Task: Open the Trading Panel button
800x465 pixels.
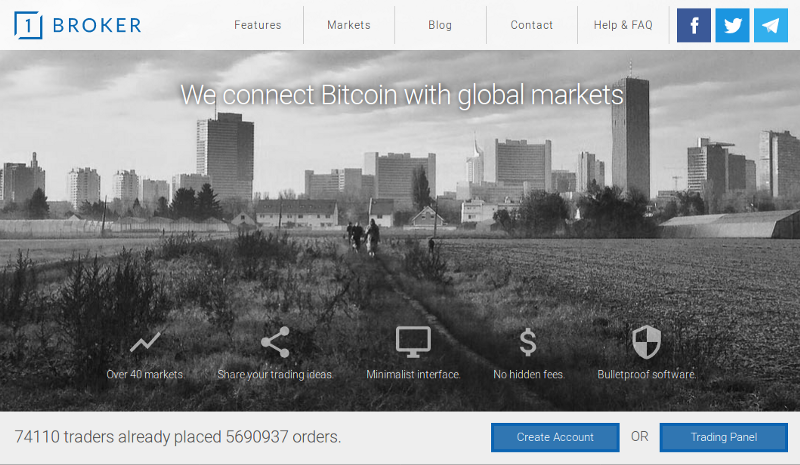Action: pyautogui.click(x=723, y=437)
